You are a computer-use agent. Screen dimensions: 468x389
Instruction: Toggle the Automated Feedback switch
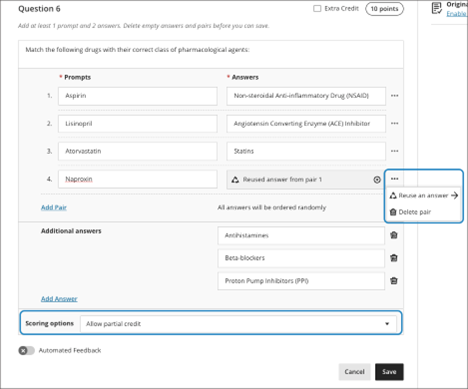pyautogui.click(x=26, y=351)
